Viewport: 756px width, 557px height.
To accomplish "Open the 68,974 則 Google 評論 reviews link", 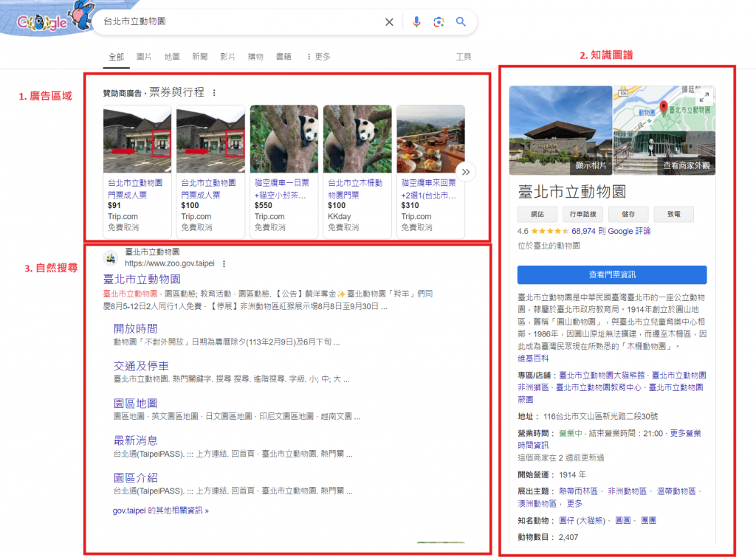I will point(611,231).
